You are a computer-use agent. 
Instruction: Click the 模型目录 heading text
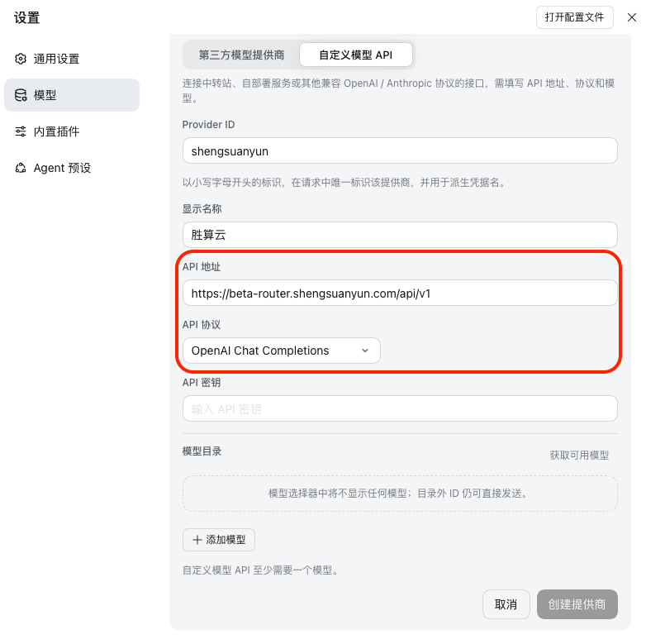(x=202, y=451)
